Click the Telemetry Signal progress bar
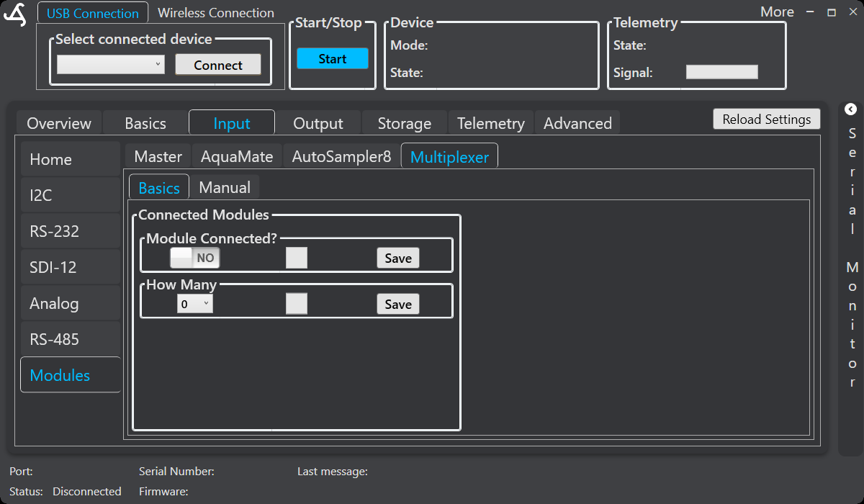The width and height of the screenshot is (864, 504). click(x=722, y=72)
